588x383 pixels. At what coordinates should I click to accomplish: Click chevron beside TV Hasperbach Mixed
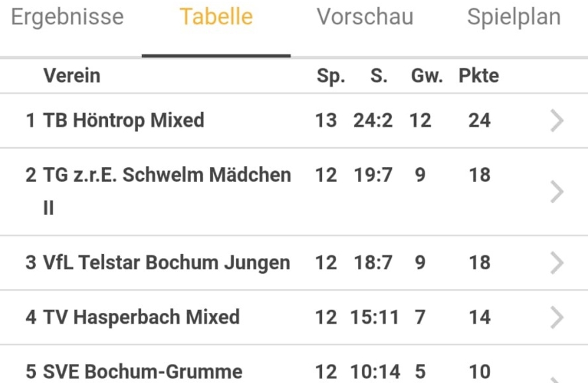[557, 317]
